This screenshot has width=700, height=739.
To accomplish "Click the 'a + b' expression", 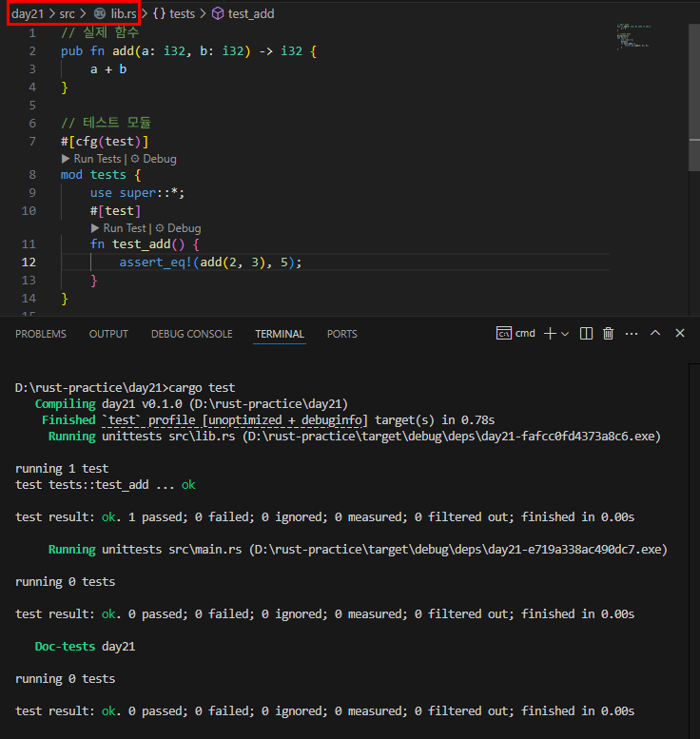I will 108,69.
